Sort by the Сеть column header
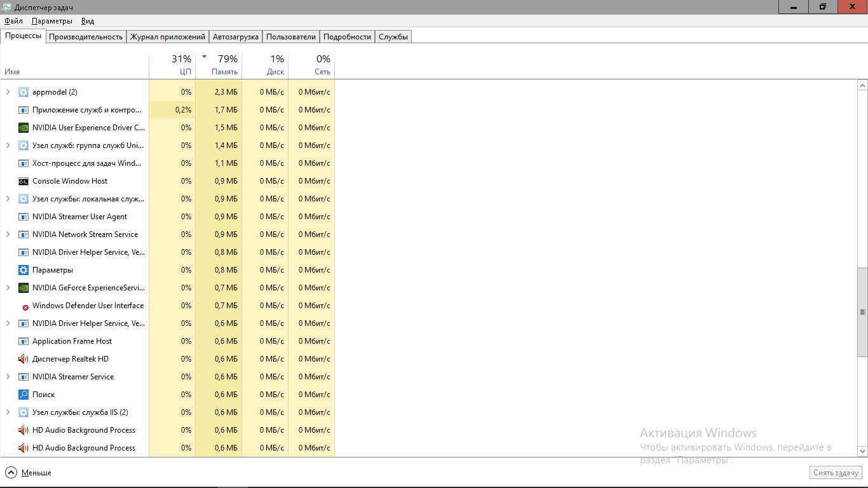868x488 pixels. (x=311, y=65)
